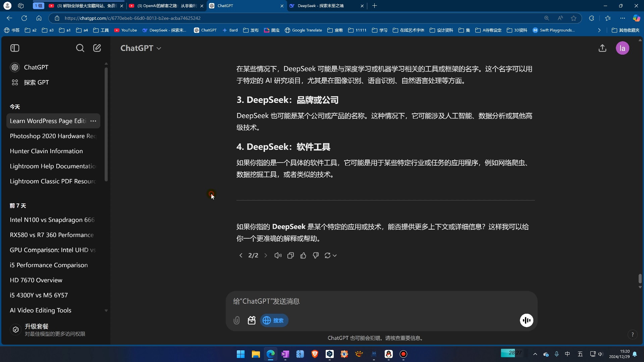The image size is (644, 362).
Task: Open i5 4300Y vs M5 6Y57 chat
Action: point(53,295)
